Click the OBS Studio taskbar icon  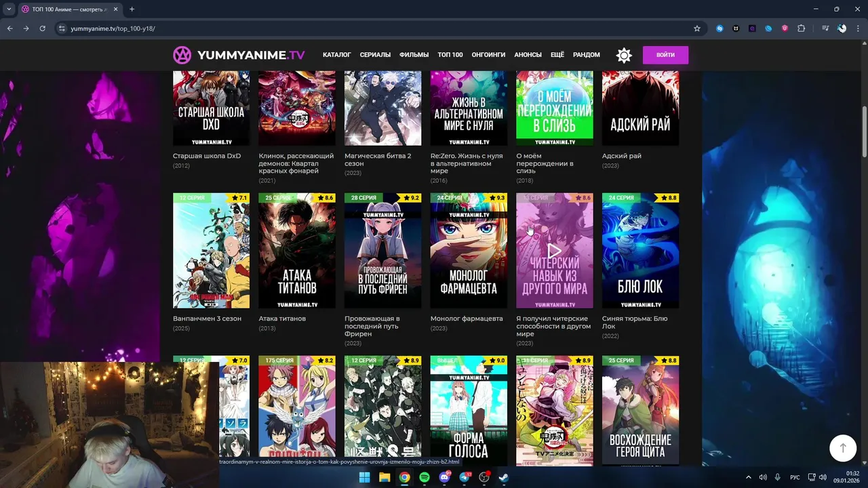pos(484,477)
